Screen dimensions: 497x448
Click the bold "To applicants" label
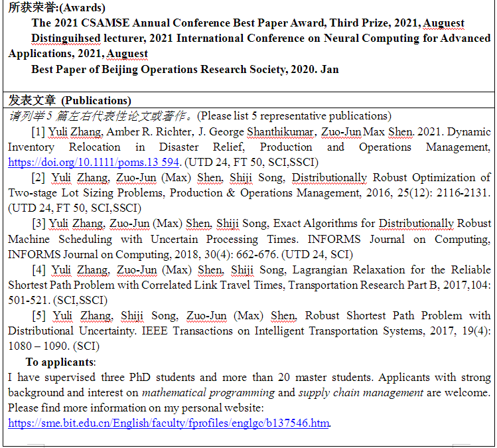coord(60,362)
